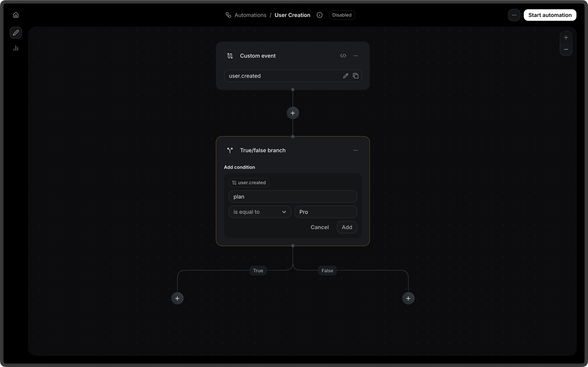The height and width of the screenshot is (367, 588).
Task: Click the True/false branch node icon
Action: [x=230, y=150]
